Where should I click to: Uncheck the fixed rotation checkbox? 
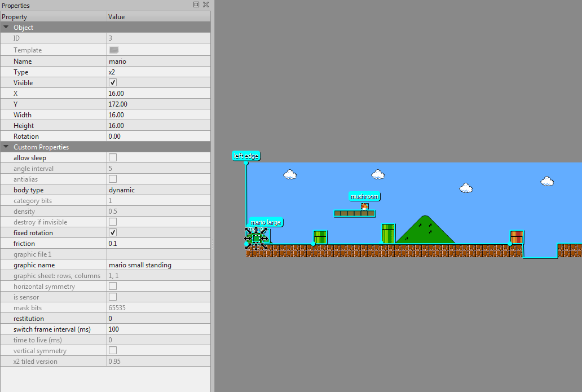(113, 232)
